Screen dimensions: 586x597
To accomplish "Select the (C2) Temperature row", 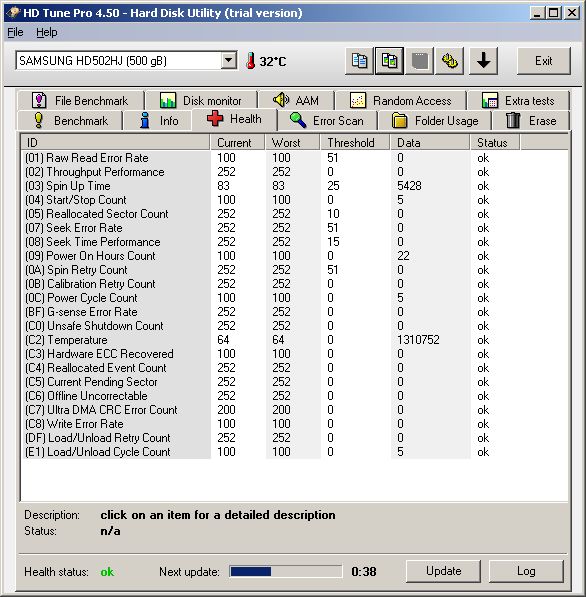I will tap(294, 340).
